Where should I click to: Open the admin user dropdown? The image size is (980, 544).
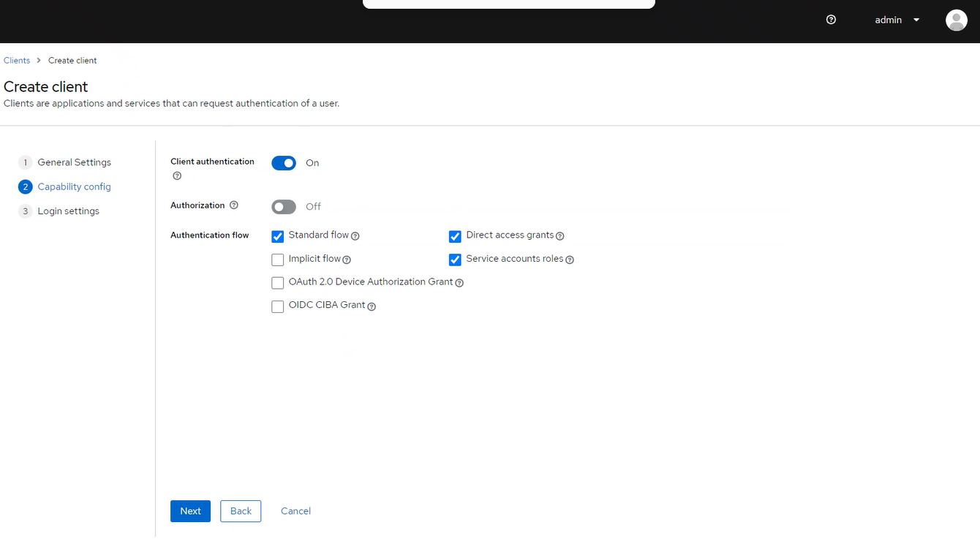click(x=897, y=20)
